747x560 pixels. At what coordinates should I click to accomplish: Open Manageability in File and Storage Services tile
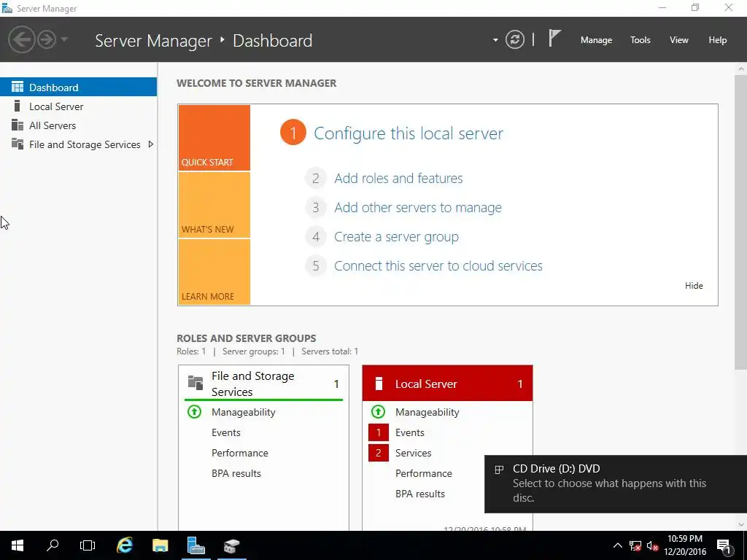coord(244,412)
